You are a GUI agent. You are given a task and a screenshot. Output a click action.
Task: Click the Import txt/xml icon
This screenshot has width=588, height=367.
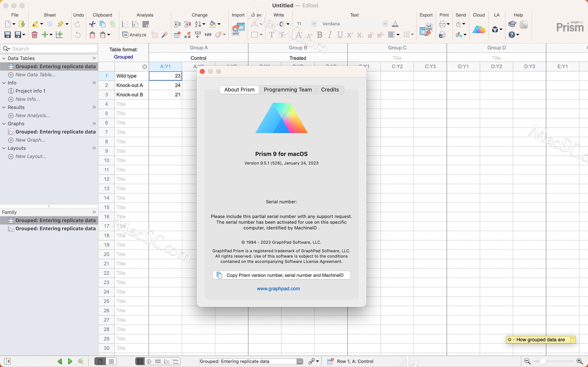pos(238,29)
